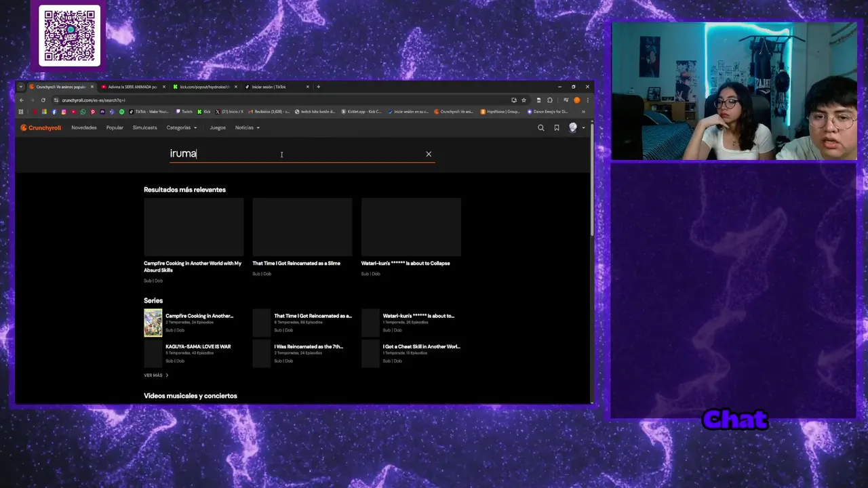This screenshot has width=868, height=488.
Task: Open 'Campfire Cooking' top result thumbnail
Action: click(193, 226)
